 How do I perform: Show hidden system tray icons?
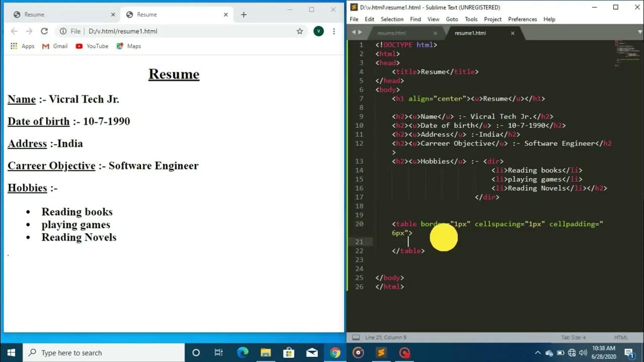click(x=538, y=352)
